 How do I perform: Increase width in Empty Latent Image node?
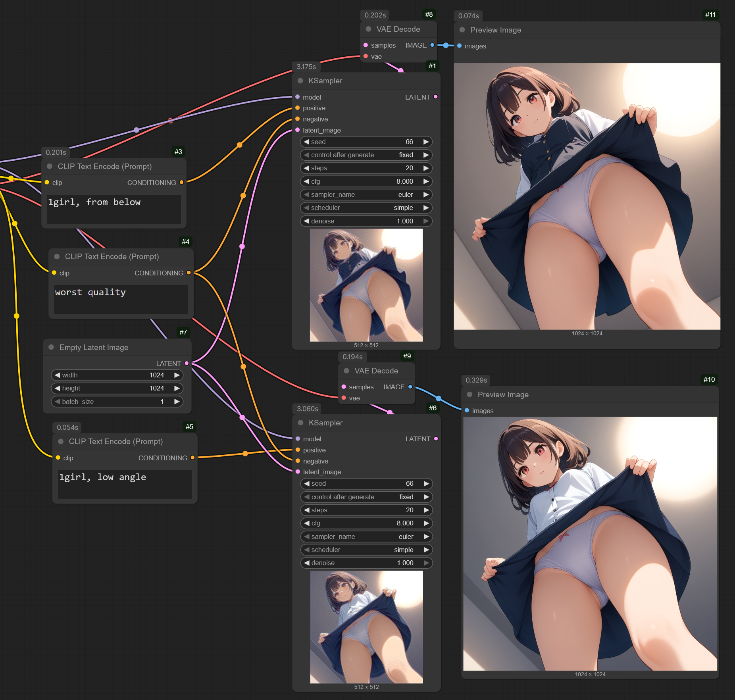[x=177, y=375]
